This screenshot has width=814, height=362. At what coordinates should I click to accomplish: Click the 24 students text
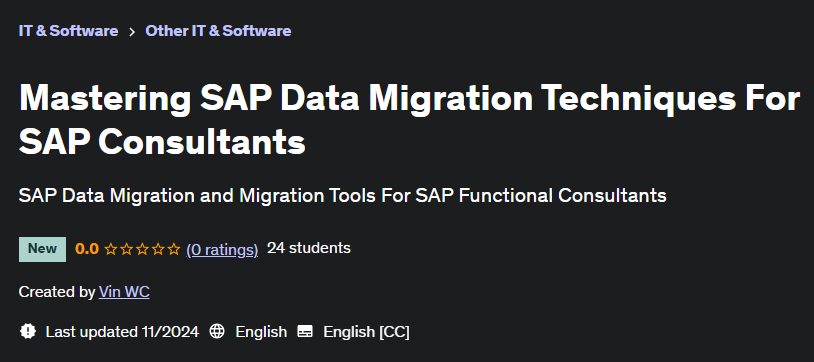pyautogui.click(x=309, y=248)
